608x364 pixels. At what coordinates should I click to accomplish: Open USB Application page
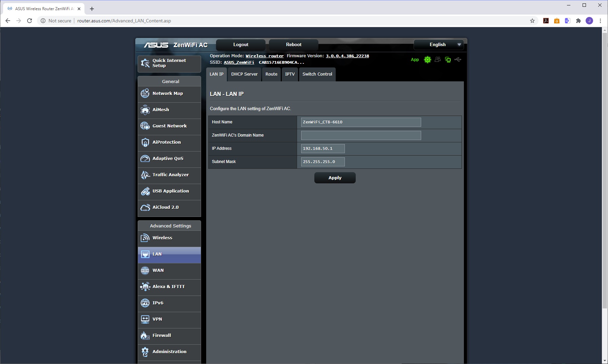coord(169,191)
